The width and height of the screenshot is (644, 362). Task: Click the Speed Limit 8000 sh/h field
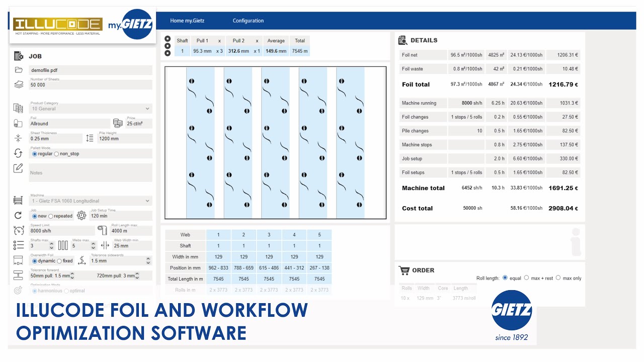point(61,230)
